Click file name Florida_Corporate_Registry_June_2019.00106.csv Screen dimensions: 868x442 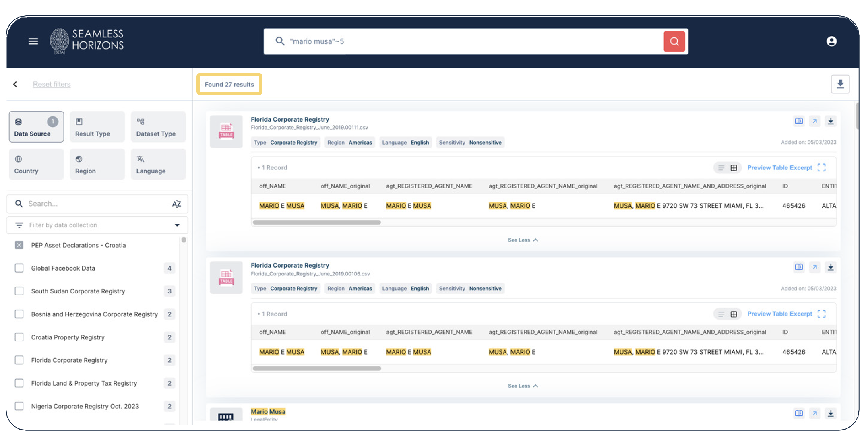pyautogui.click(x=310, y=274)
